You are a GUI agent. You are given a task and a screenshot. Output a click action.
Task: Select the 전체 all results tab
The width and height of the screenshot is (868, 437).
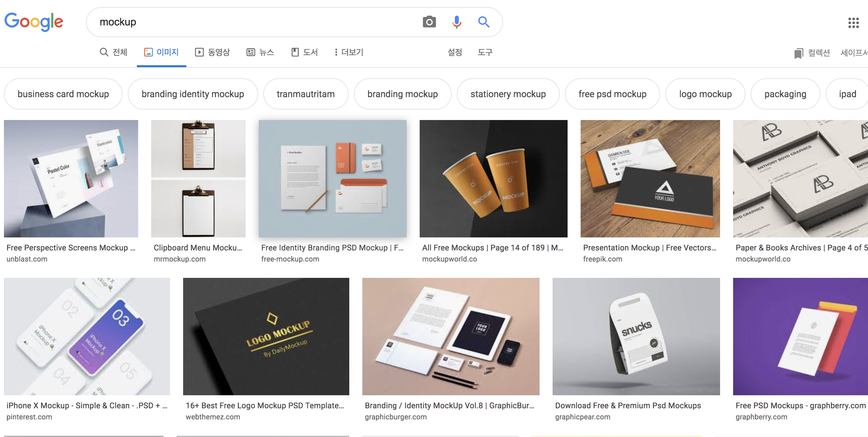tap(114, 52)
